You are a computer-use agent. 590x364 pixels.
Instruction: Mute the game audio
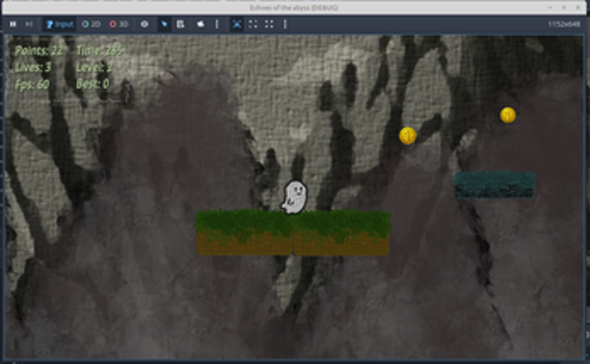[200, 25]
